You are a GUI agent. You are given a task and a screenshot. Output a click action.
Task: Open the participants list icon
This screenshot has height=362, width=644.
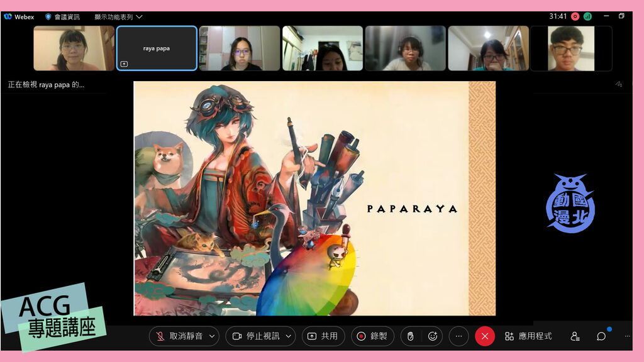click(575, 336)
